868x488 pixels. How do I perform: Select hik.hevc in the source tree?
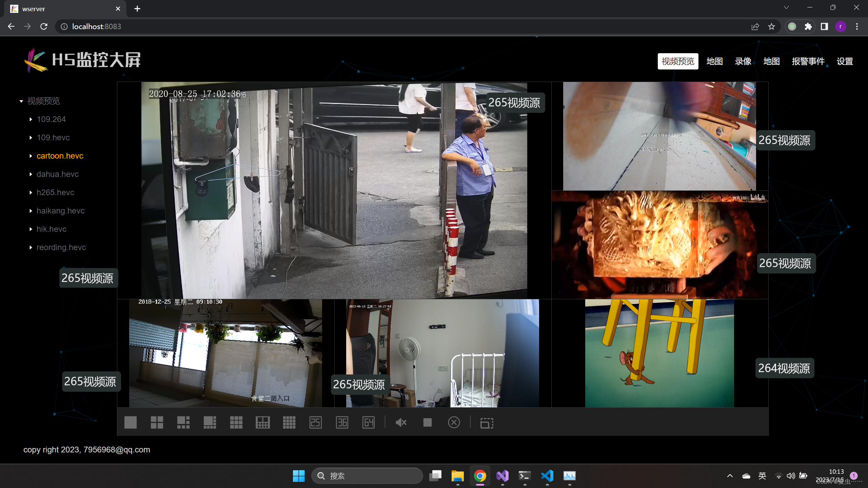pos(52,229)
